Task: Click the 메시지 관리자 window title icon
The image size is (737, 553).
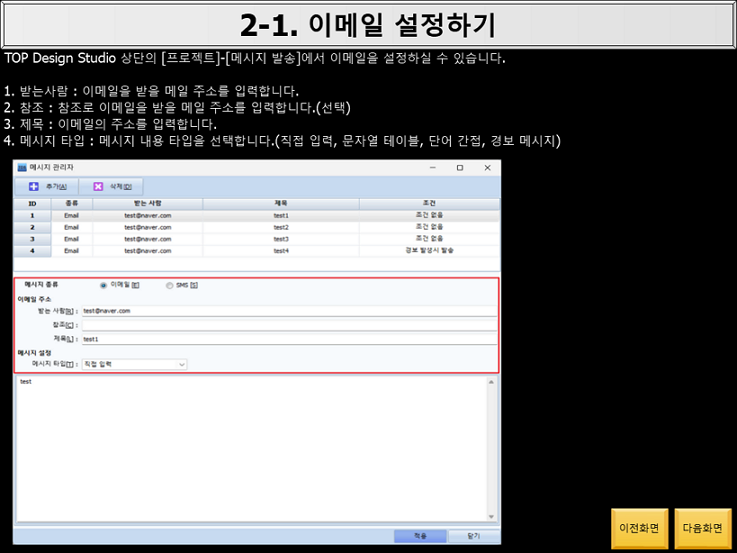Action: 22,168
